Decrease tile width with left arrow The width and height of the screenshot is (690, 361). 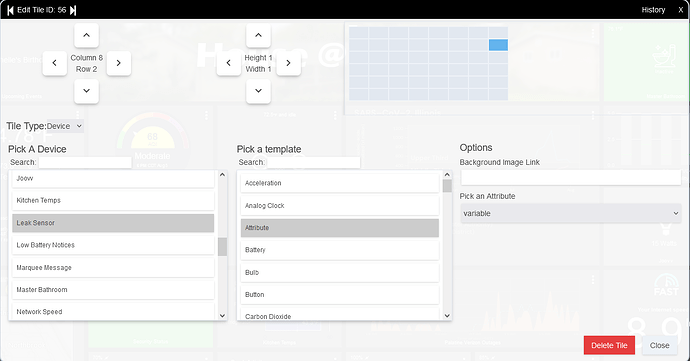[228, 63]
